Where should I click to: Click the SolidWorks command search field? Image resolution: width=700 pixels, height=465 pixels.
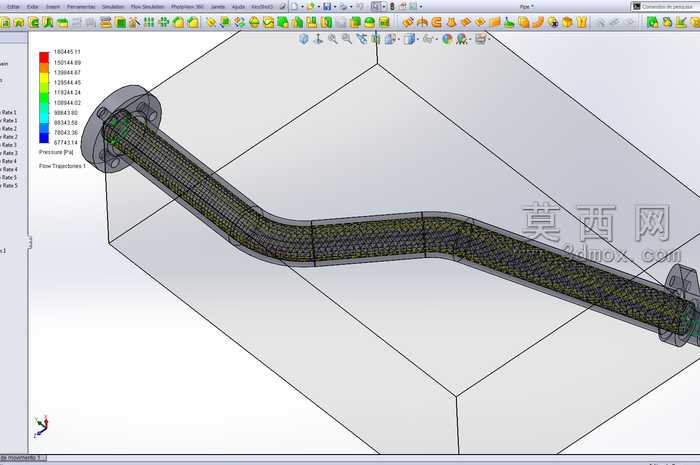point(667,7)
